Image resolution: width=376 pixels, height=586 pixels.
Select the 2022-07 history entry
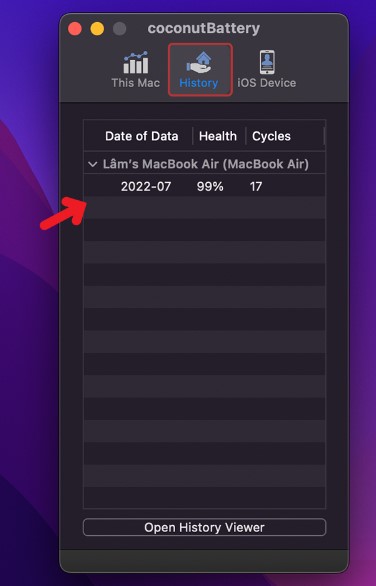point(204,186)
